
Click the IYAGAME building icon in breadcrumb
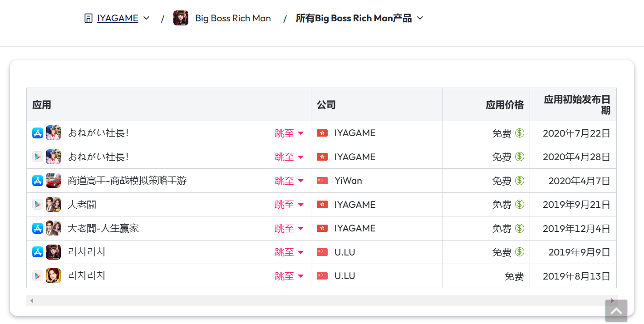88,18
